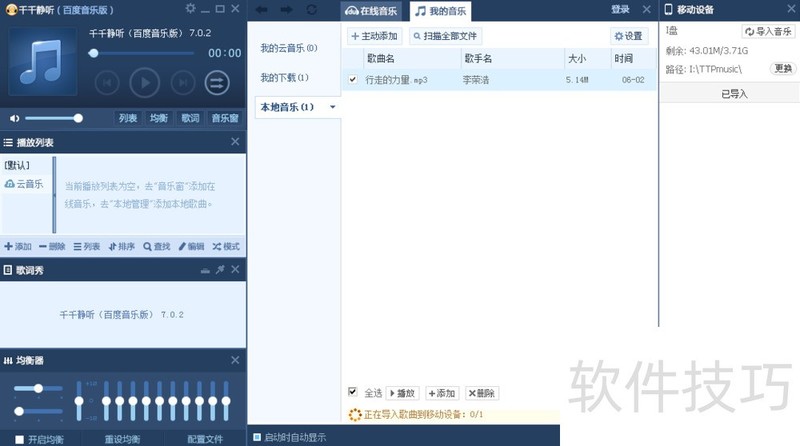Viewport: 800px width, 446px height.
Task: Close the 歌词秀 lyrics panel
Action: pyautogui.click(x=235, y=269)
